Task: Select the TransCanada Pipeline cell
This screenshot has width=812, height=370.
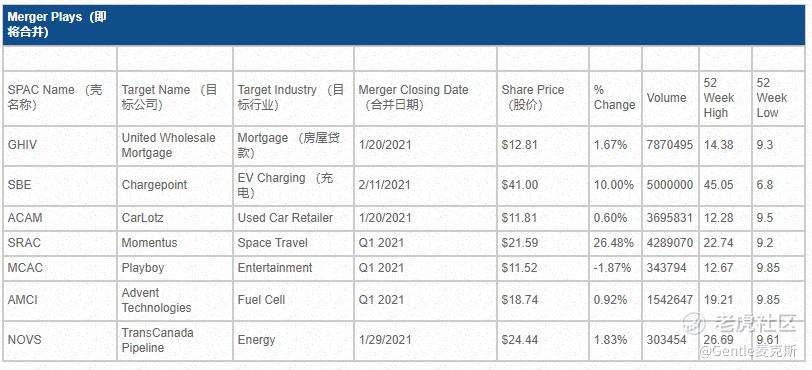Action: (x=157, y=340)
